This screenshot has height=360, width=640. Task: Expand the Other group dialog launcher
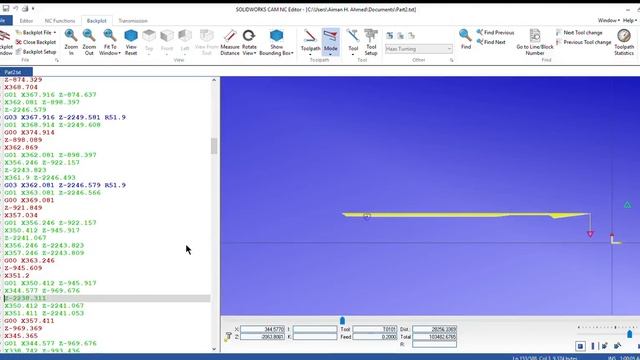tap(451, 60)
